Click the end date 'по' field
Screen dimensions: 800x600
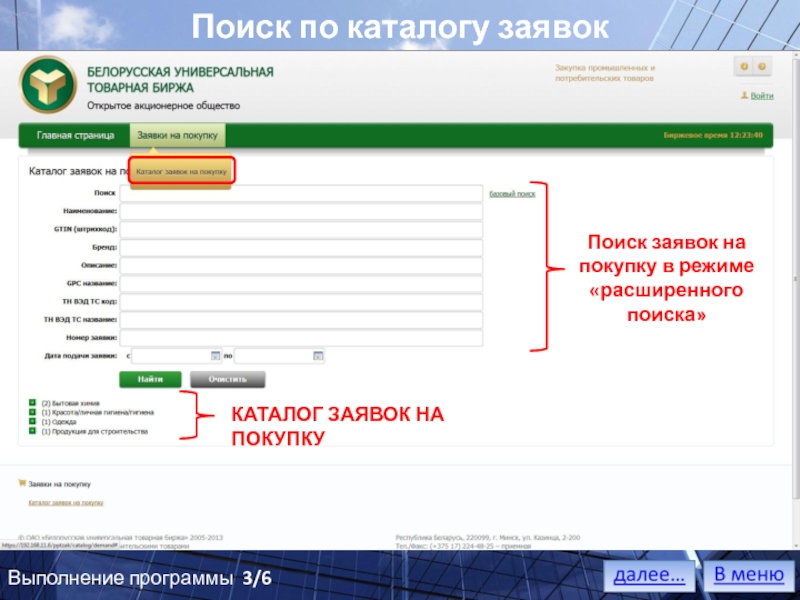[x=279, y=356]
